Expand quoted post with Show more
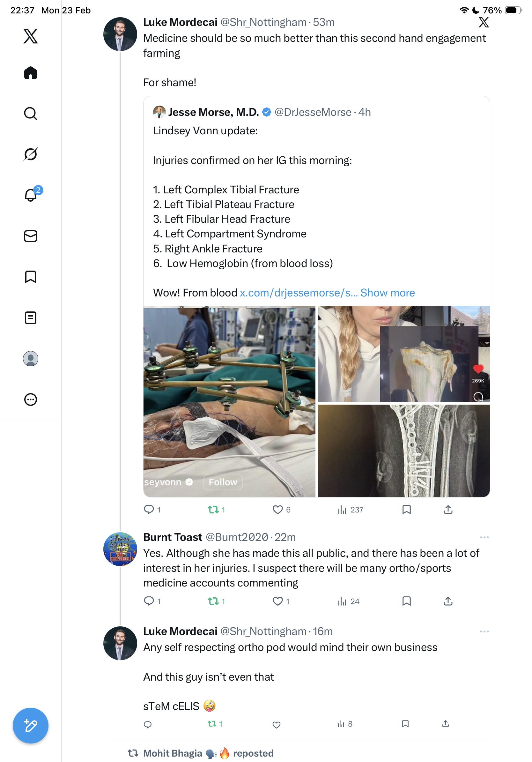532x762 pixels. 388,293
